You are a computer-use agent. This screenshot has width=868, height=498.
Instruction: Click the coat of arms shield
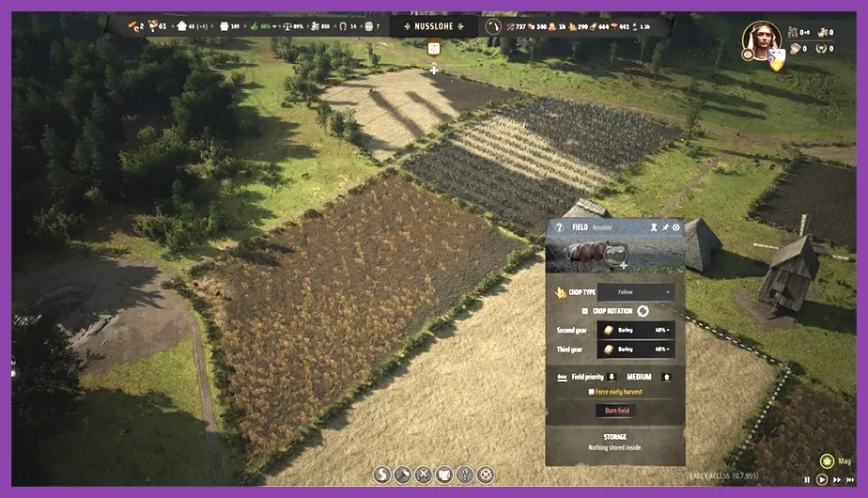point(777,60)
